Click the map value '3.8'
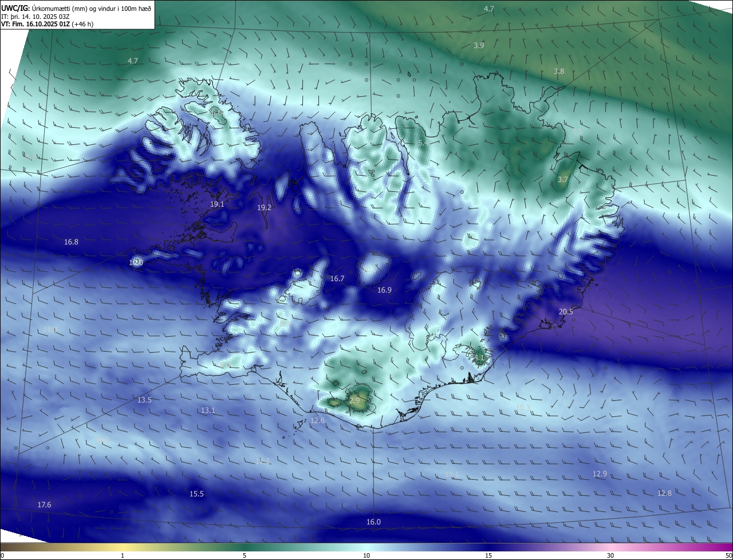Screen dimensions: 733x560 pyautogui.click(x=559, y=72)
